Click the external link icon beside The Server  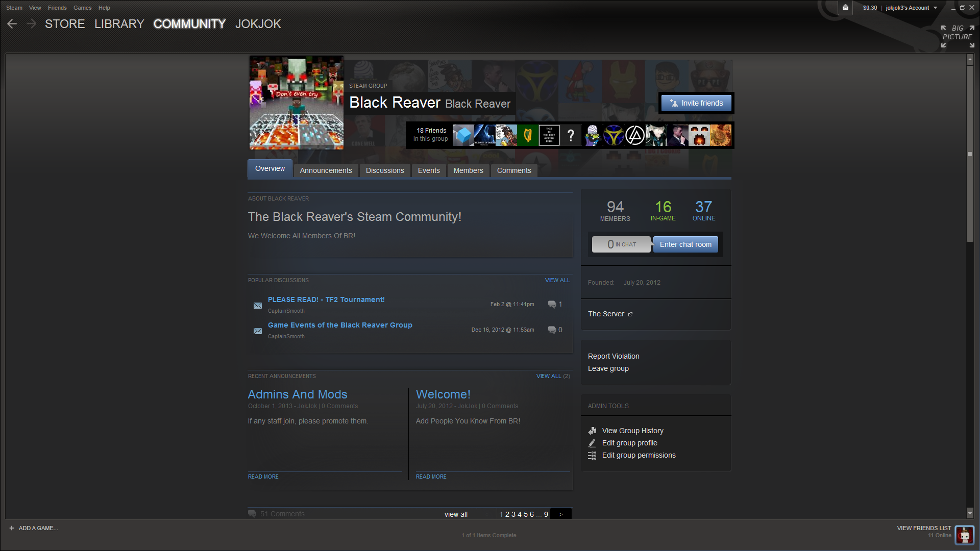pos(630,314)
